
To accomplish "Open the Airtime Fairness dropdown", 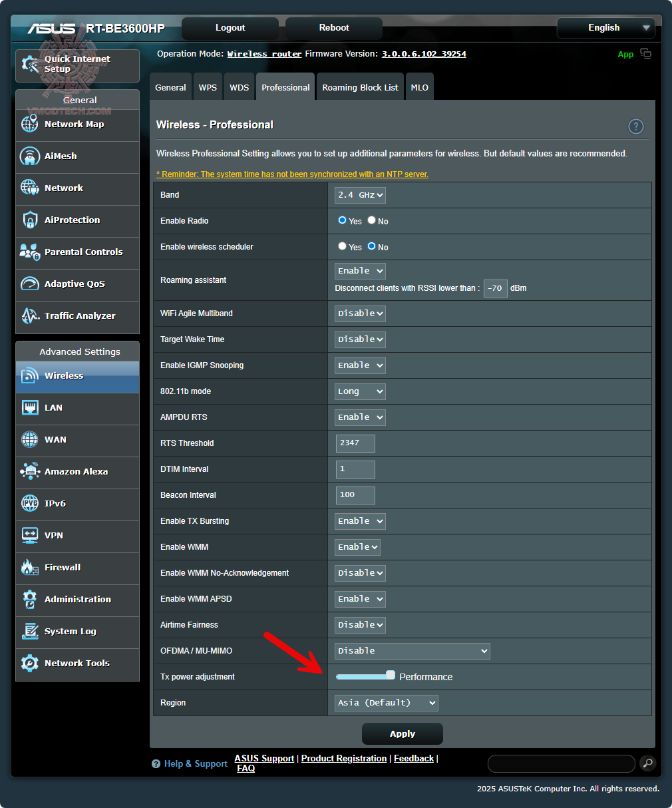I will [x=360, y=625].
